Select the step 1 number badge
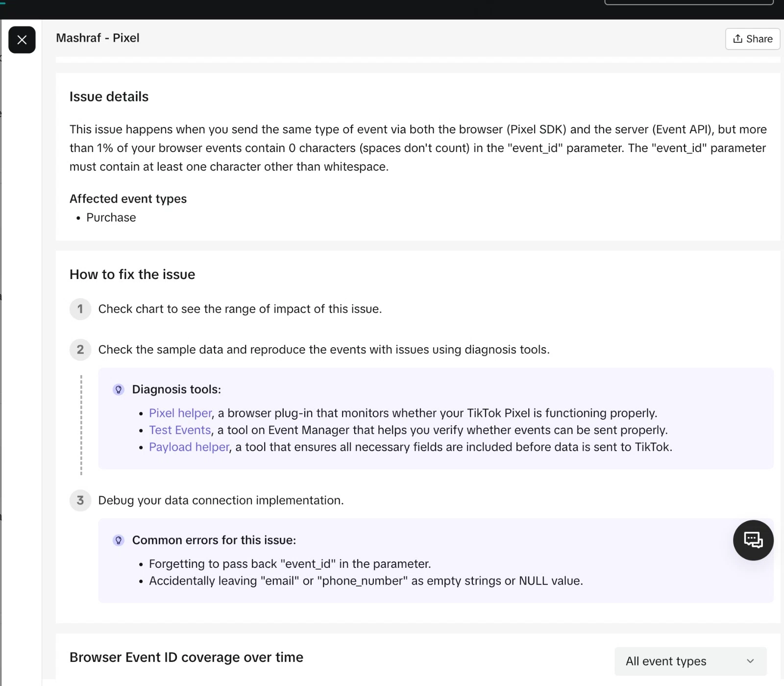Viewport: 784px width, 686px height. point(80,309)
